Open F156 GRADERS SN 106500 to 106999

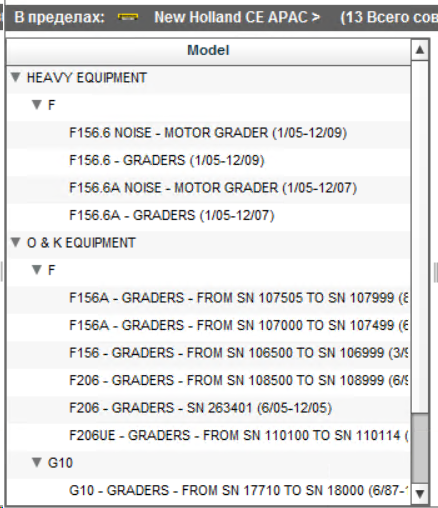tap(239, 353)
